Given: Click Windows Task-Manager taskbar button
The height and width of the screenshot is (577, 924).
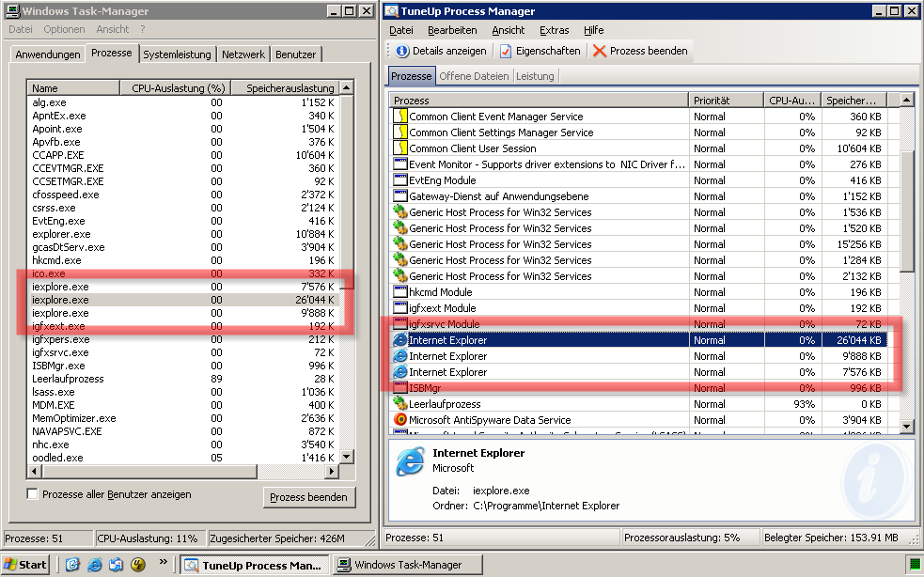Looking at the screenshot, I should [408, 565].
